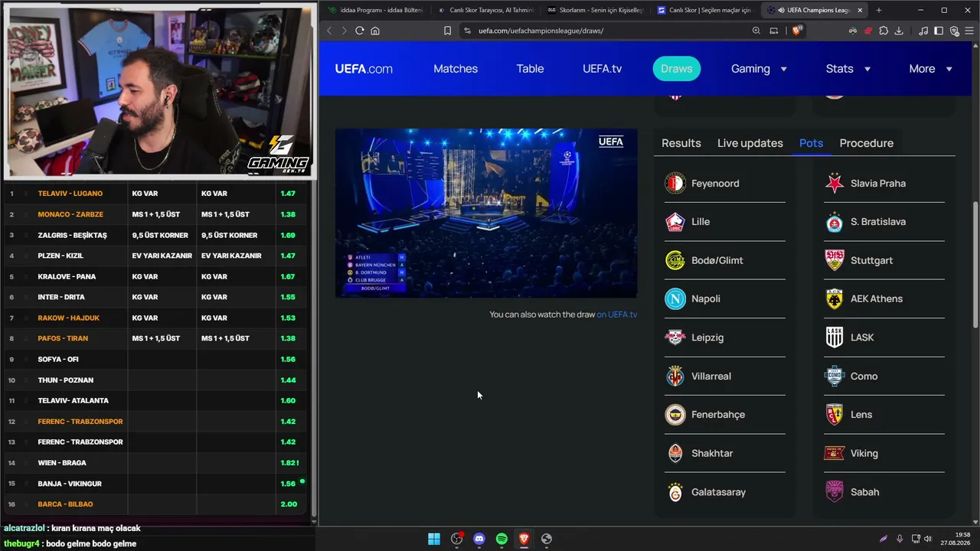Click the UEFA.com logo link
980x551 pixels.
pos(364,69)
